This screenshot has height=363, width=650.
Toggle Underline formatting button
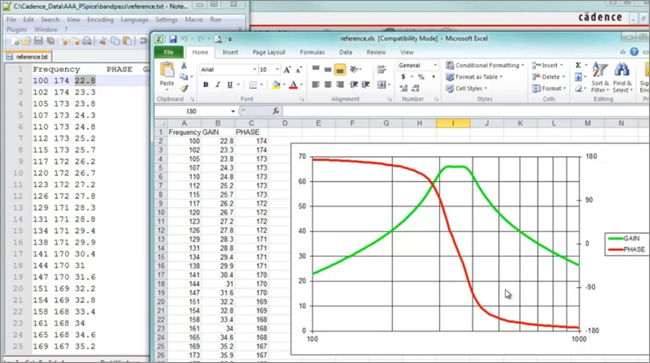230,85
